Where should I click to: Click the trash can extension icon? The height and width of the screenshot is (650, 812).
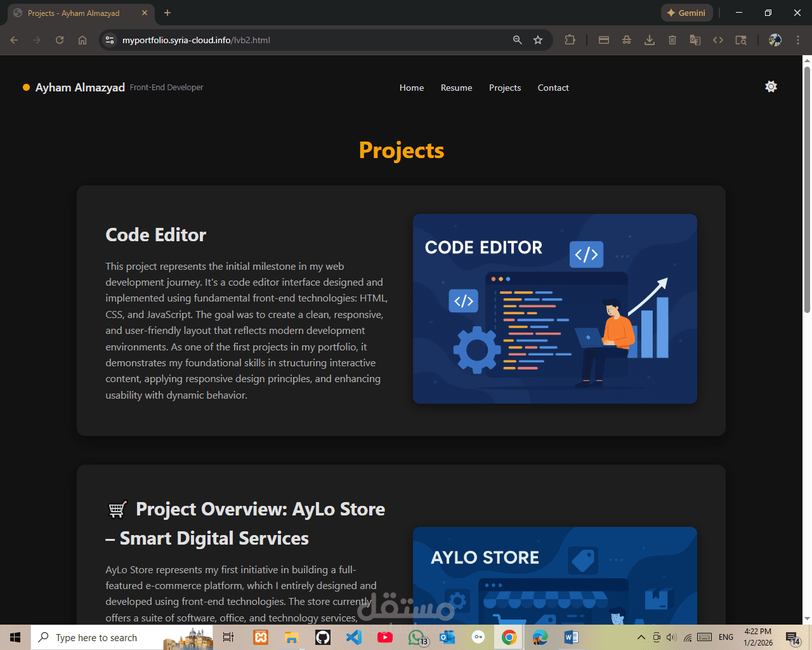coord(672,40)
